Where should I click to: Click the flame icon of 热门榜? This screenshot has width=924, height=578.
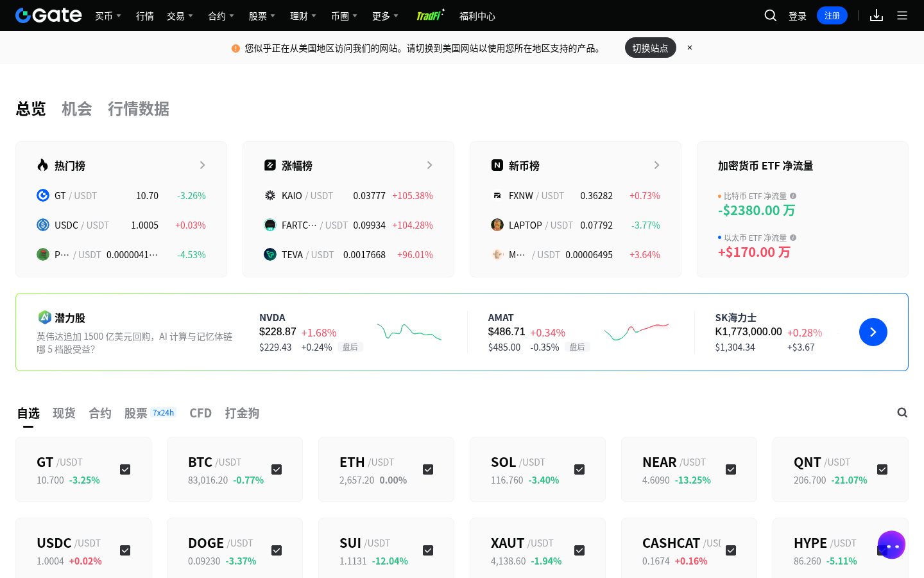(x=42, y=165)
